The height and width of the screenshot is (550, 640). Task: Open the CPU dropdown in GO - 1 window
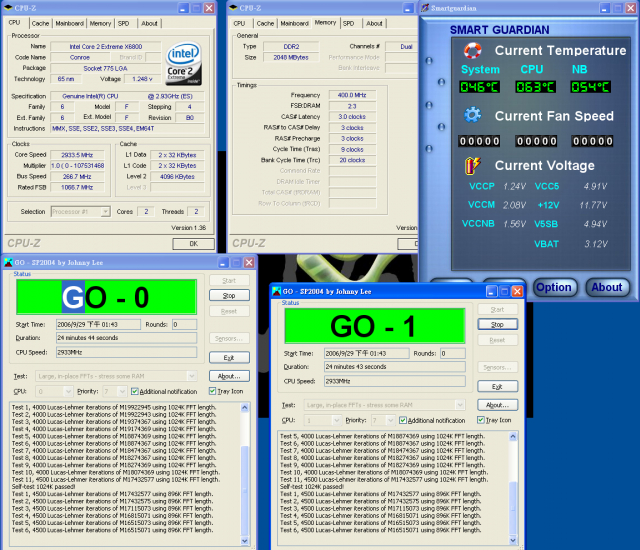coord(336,420)
